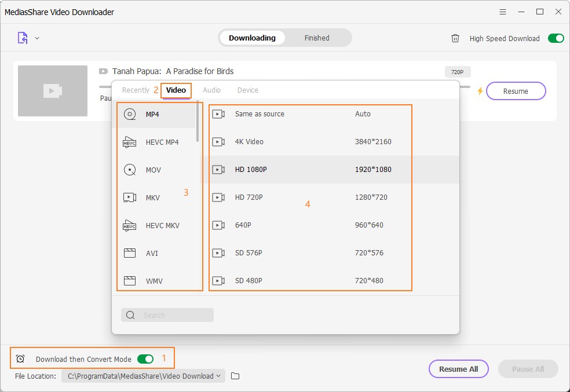Choose the MKV format icon
This screenshot has height=392, width=570.
click(x=130, y=198)
